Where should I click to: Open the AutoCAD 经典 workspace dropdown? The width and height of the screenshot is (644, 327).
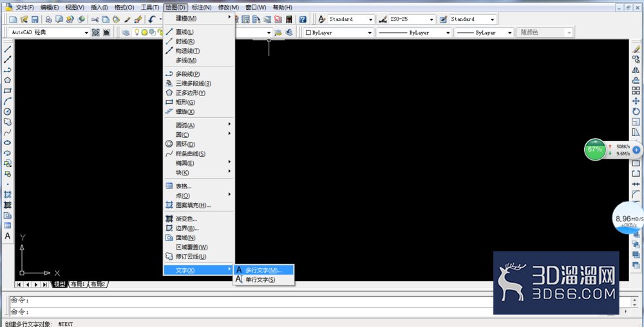coord(87,32)
